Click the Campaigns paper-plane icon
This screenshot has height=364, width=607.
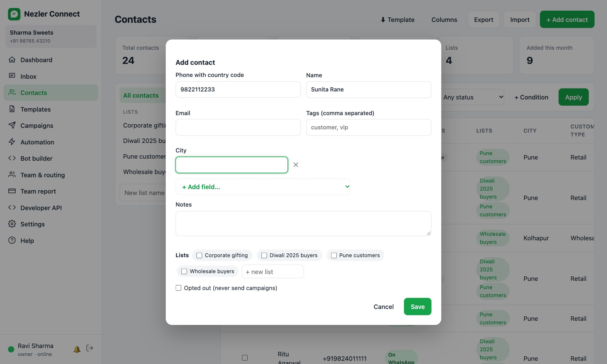tap(12, 125)
